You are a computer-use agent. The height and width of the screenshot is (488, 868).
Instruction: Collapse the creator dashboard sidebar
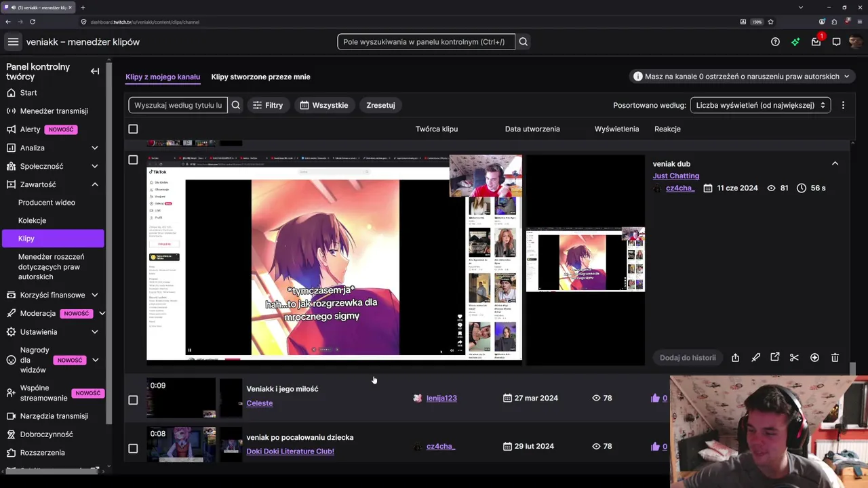tap(95, 71)
